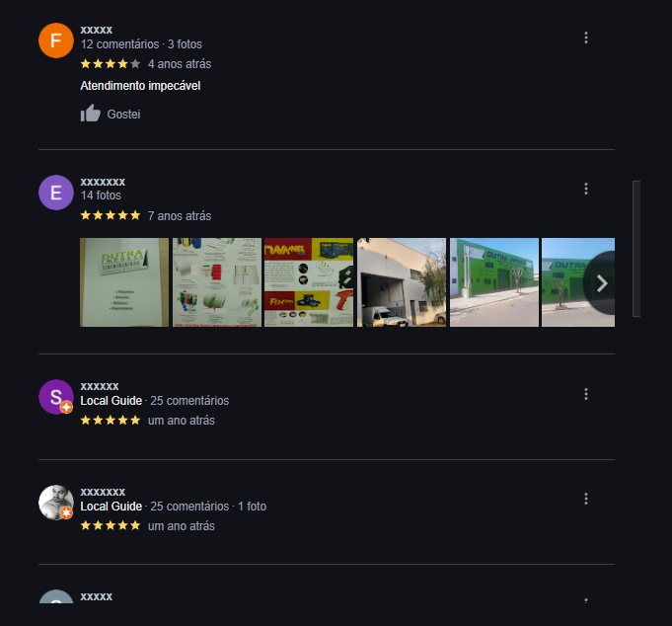Click the Gostei like label

tap(123, 115)
